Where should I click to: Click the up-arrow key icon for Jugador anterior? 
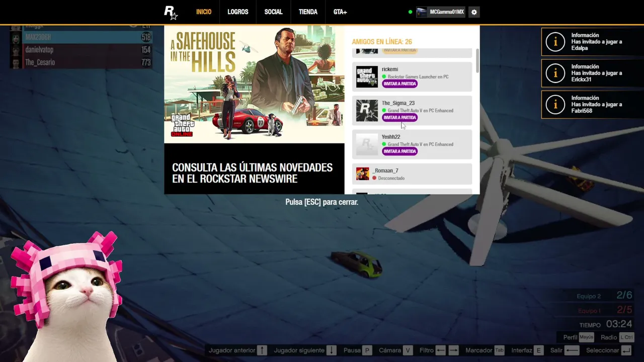point(262,350)
